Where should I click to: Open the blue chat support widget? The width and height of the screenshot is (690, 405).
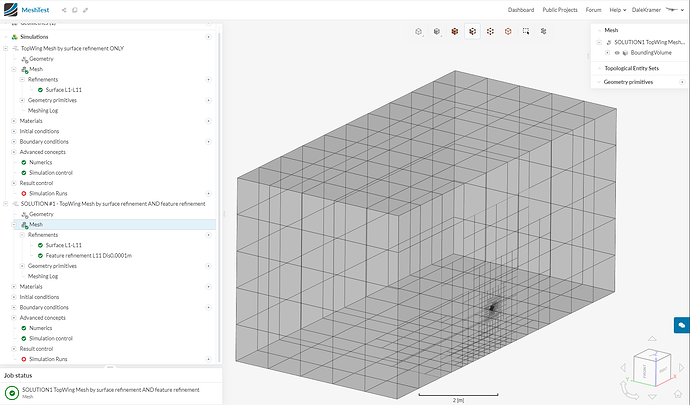coord(680,324)
